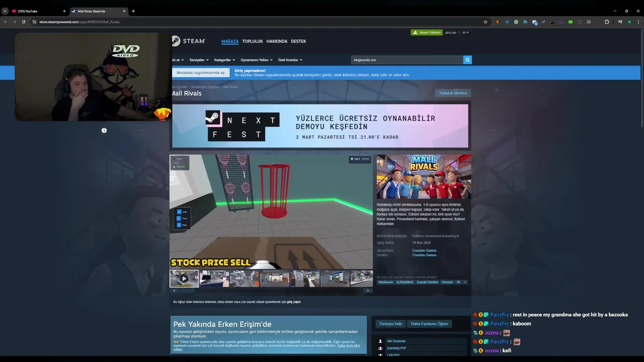This screenshot has height=362, width=644.
Task: Expand the Oynamanın Yolları dropdown
Action: 257,60
